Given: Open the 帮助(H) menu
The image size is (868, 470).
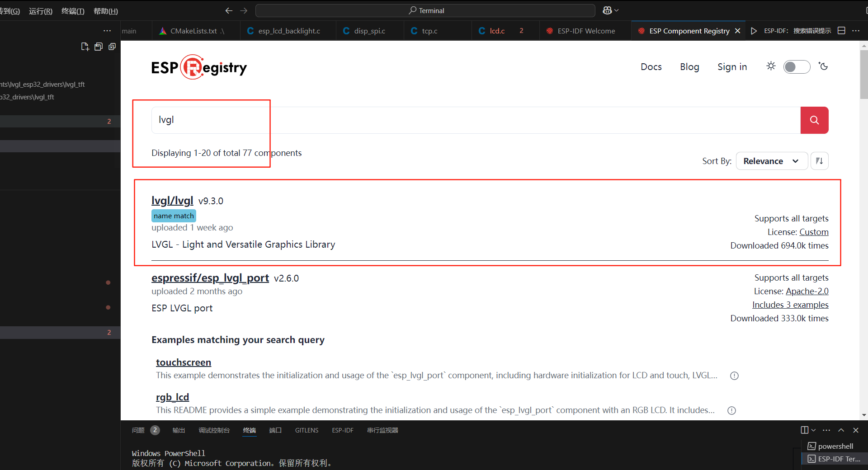Looking at the screenshot, I should click(105, 11).
